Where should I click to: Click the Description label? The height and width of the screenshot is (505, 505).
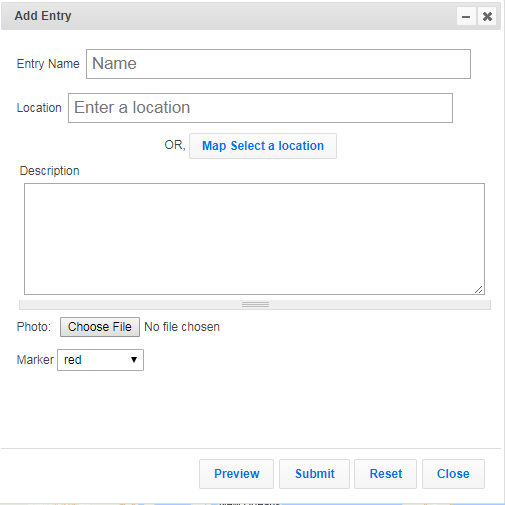pos(49,171)
